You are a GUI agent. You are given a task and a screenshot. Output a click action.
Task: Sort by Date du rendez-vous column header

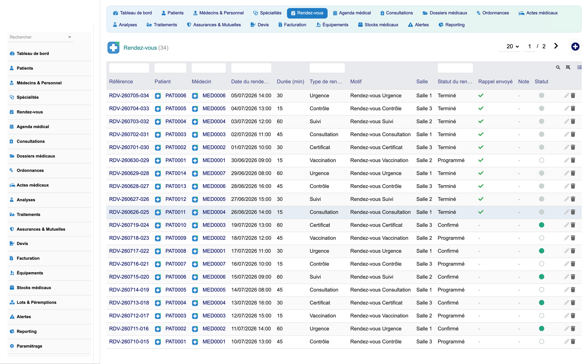coord(250,82)
